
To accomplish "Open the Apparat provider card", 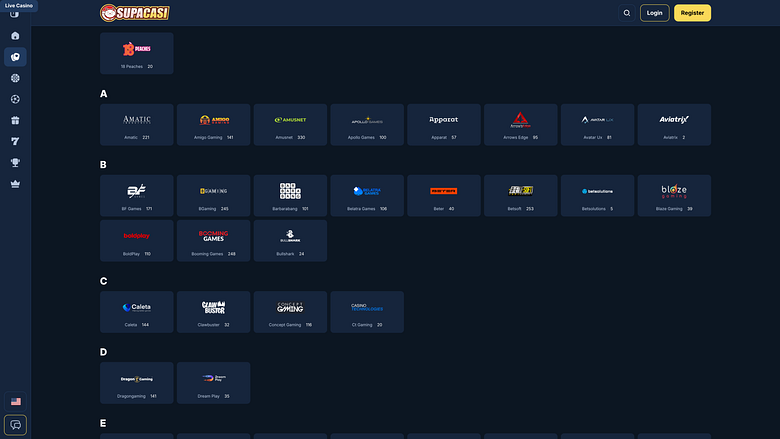I will tap(444, 125).
